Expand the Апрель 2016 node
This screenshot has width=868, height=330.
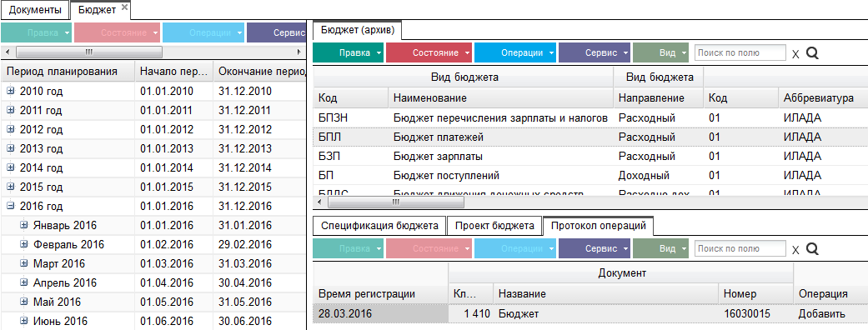(x=24, y=282)
